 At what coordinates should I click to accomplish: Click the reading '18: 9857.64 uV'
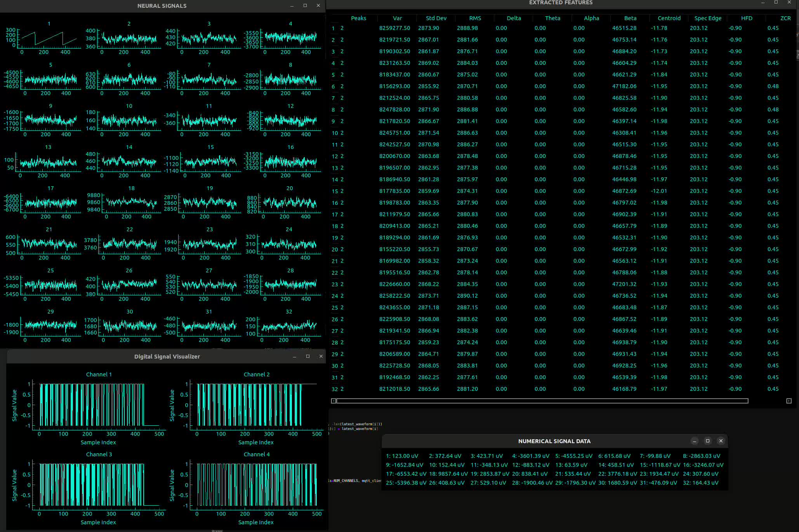coord(448,474)
